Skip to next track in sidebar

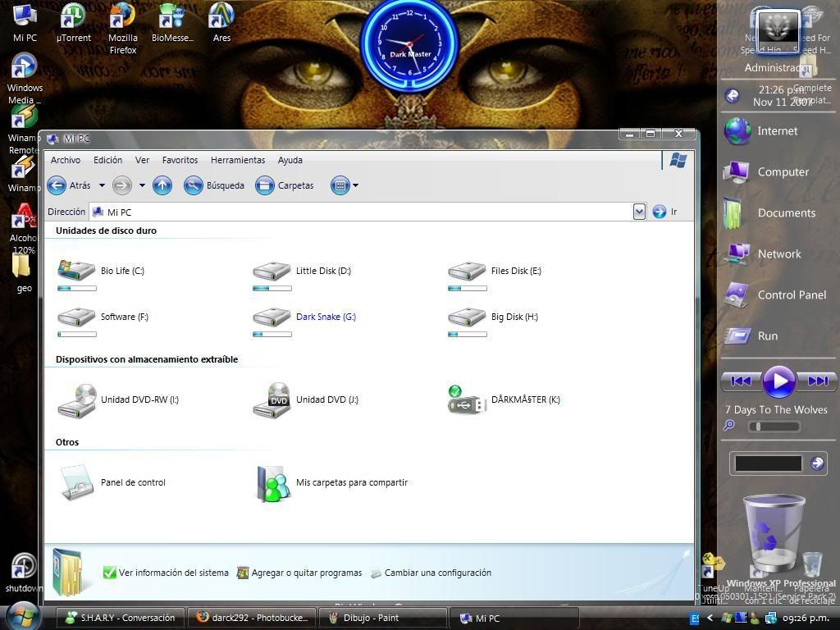click(816, 381)
